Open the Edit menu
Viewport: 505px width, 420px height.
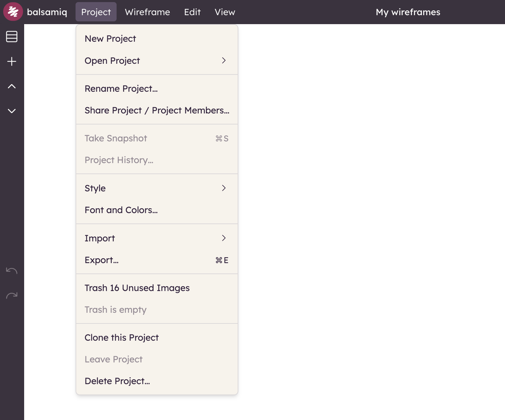pos(192,12)
